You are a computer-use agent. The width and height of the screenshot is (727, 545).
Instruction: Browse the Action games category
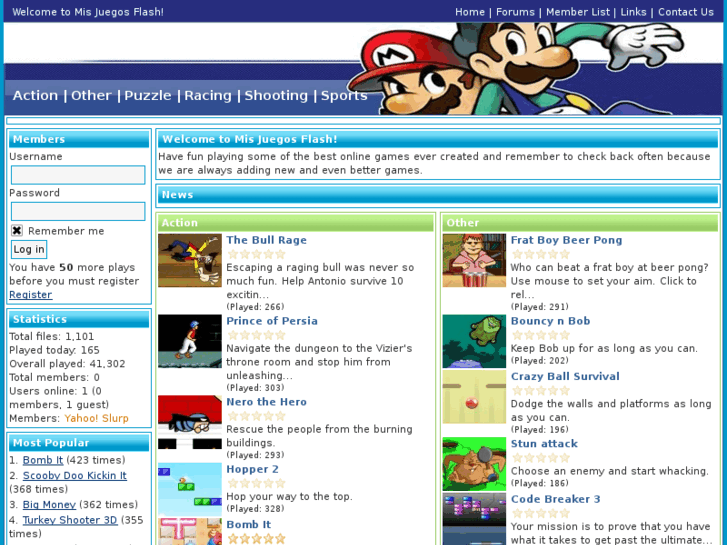pos(35,96)
